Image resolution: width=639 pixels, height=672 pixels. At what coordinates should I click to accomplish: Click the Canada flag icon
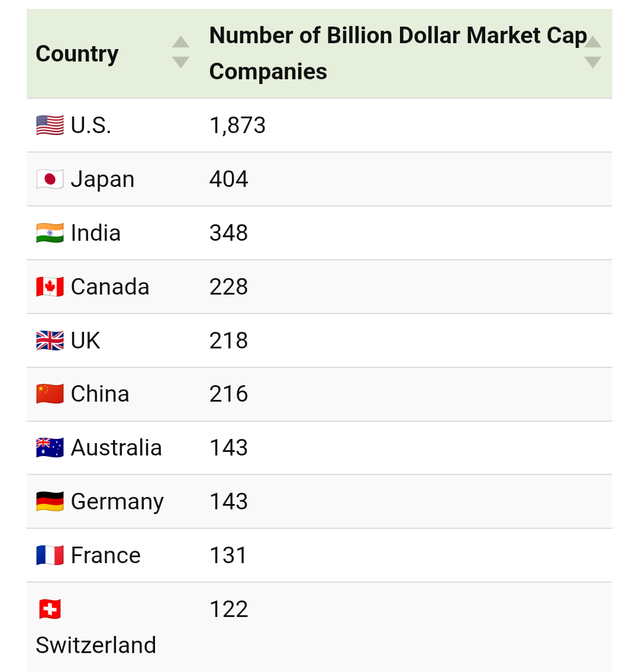[x=50, y=287]
